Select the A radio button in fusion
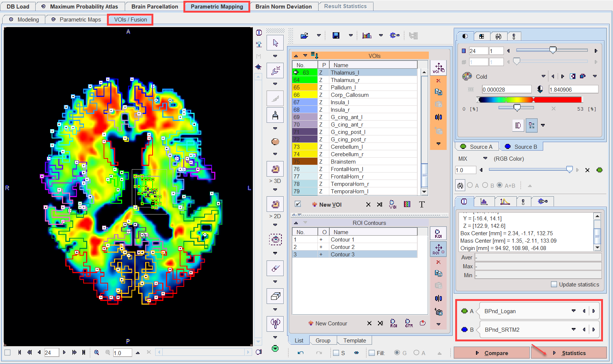This screenshot has width=613, height=364. coord(470,185)
